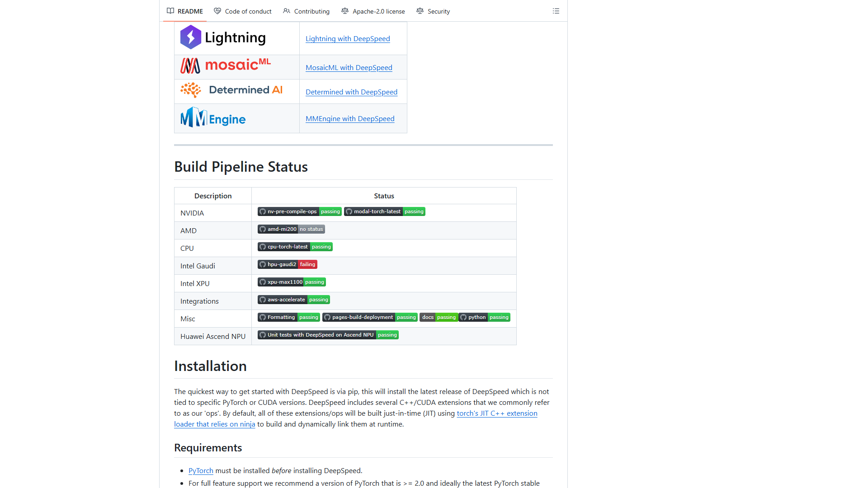Open the pages-build-deployment badge
The image size is (868, 488).
click(370, 317)
